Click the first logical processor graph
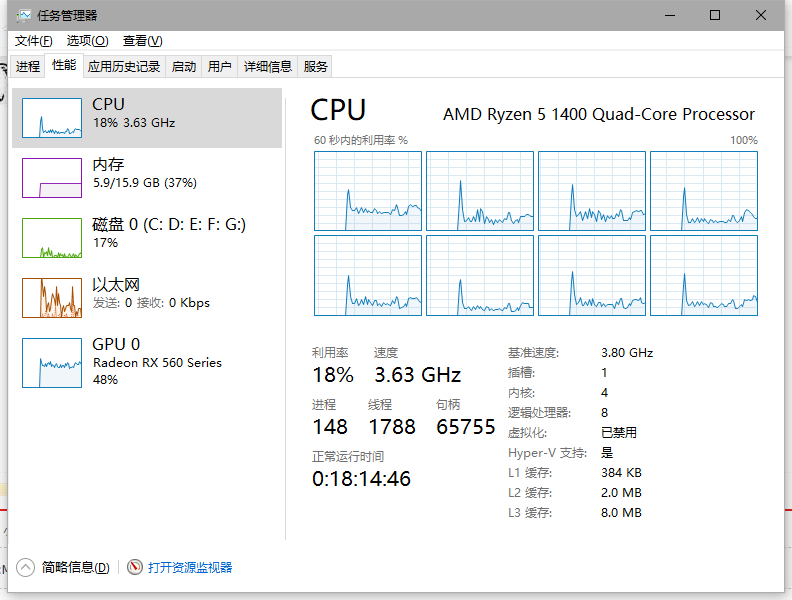The height and width of the screenshot is (600, 792). pyautogui.click(x=368, y=191)
